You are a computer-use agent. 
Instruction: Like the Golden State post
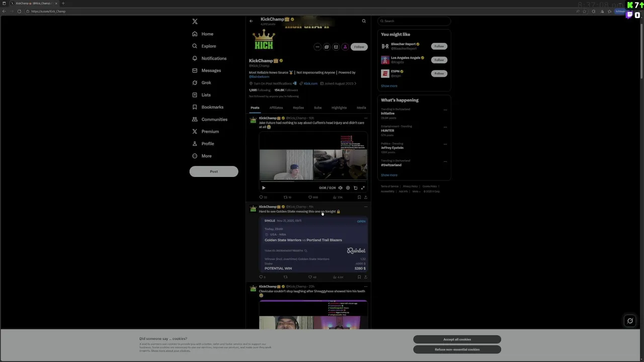point(312,277)
